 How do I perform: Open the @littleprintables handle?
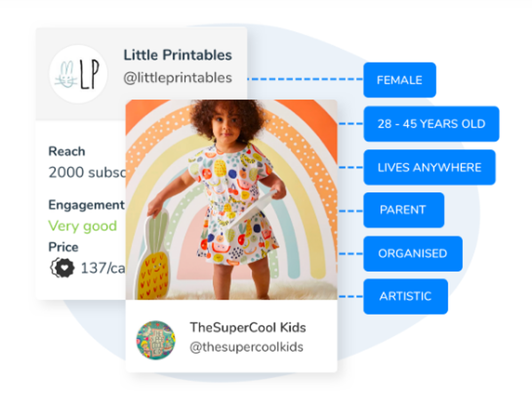(178, 78)
